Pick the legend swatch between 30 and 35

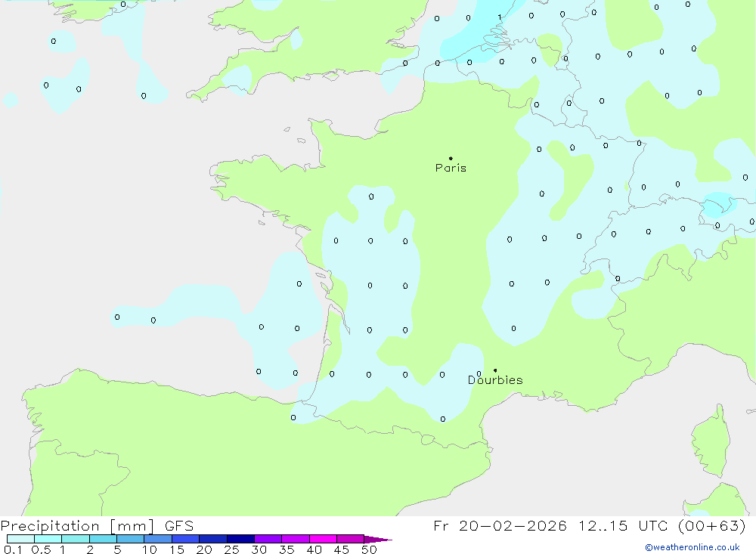[268, 539]
